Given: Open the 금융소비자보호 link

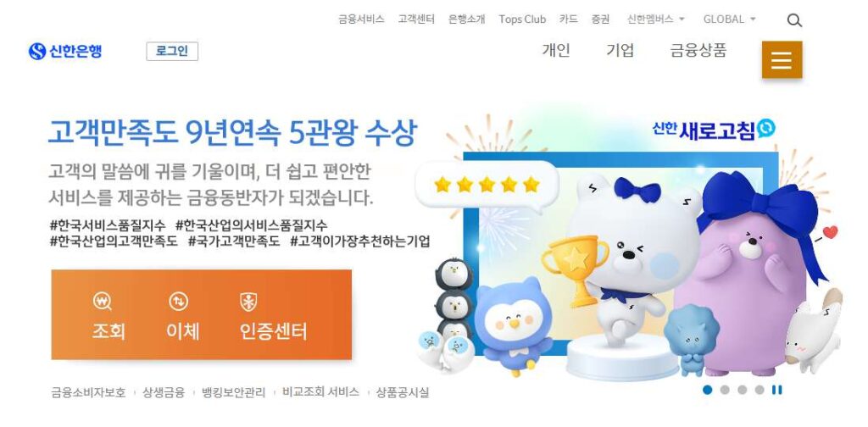Looking at the screenshot, I should click(88, 393).
